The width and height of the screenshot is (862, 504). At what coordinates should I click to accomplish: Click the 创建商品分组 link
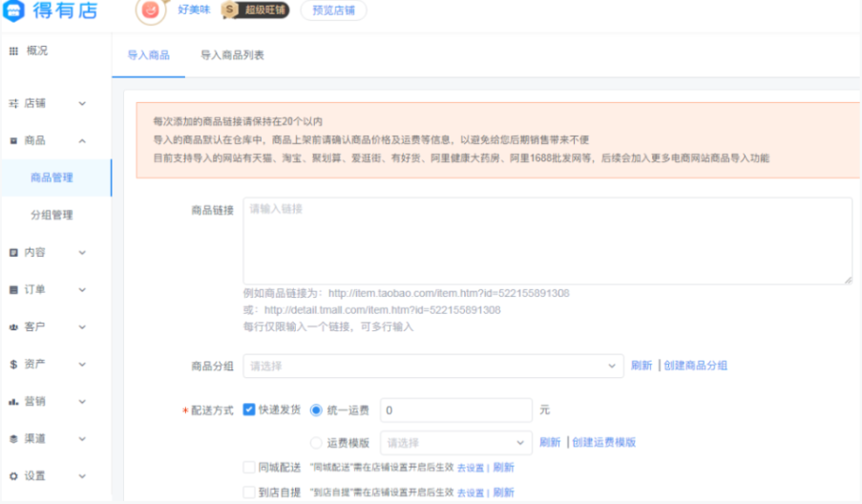coord(696,366)
